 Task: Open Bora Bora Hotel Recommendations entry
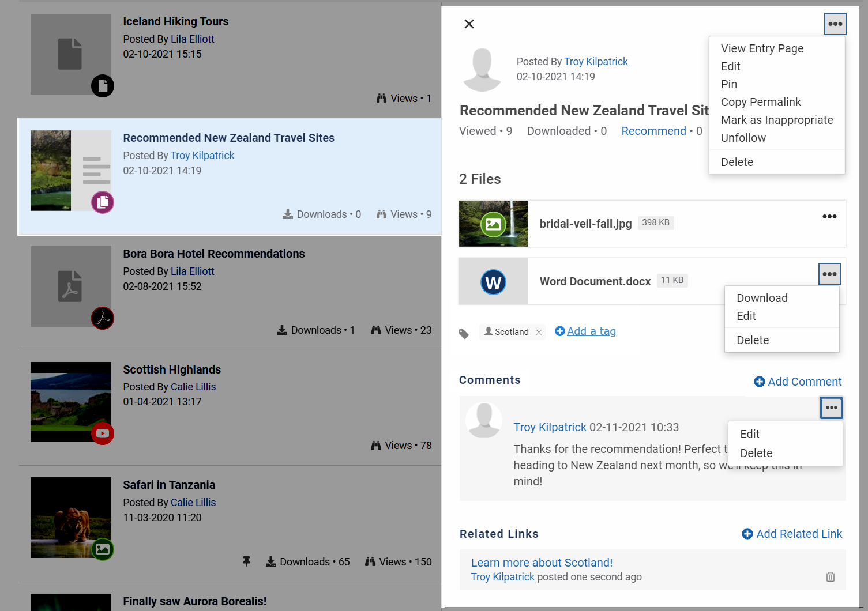click(214, 254)
